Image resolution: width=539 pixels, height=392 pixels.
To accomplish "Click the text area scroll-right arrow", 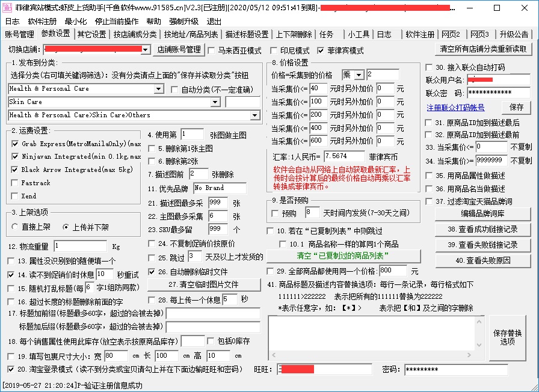I will tap(469, 355).
